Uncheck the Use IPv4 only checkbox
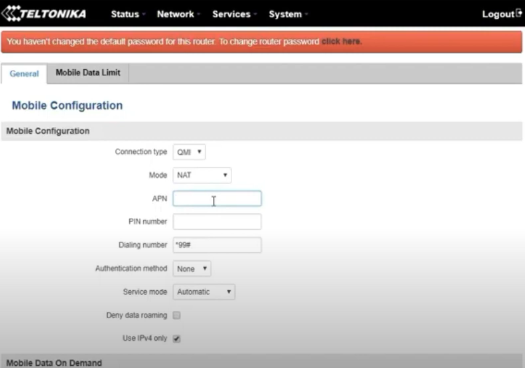The width and height of the screenshot is (525, 368). point(176,339)
